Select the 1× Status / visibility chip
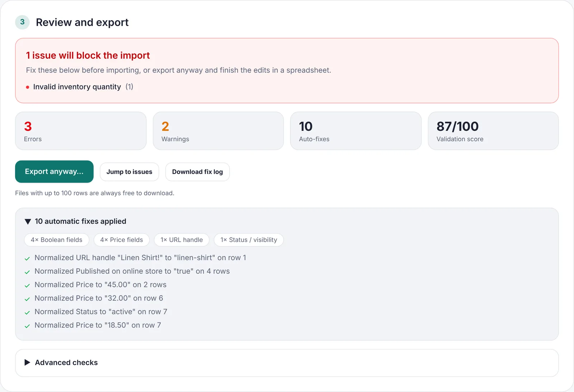 249,240
